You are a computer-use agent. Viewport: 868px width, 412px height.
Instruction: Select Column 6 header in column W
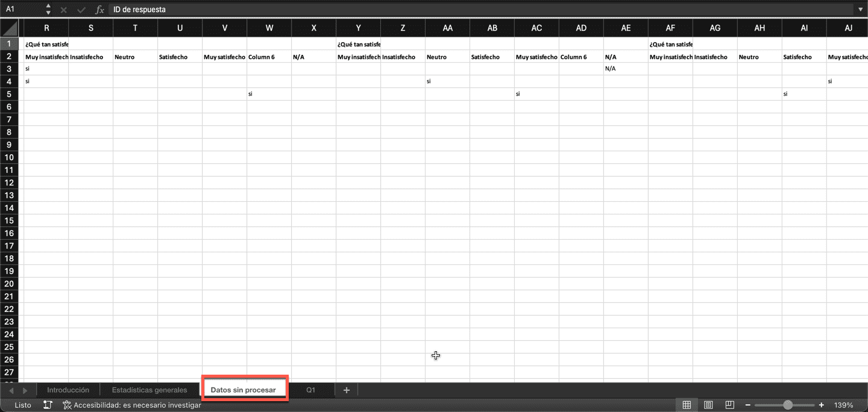point(269,57)
